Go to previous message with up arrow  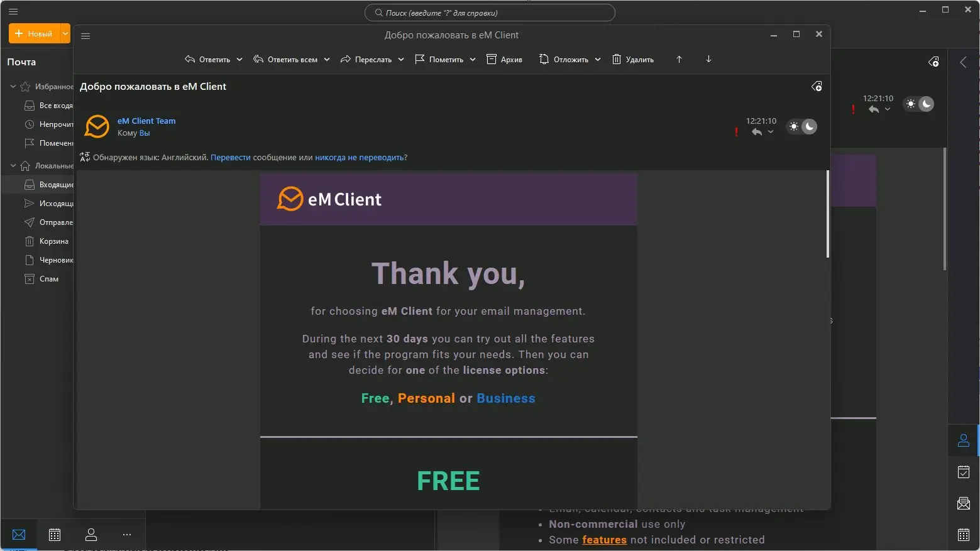click(x=679, y=59)
